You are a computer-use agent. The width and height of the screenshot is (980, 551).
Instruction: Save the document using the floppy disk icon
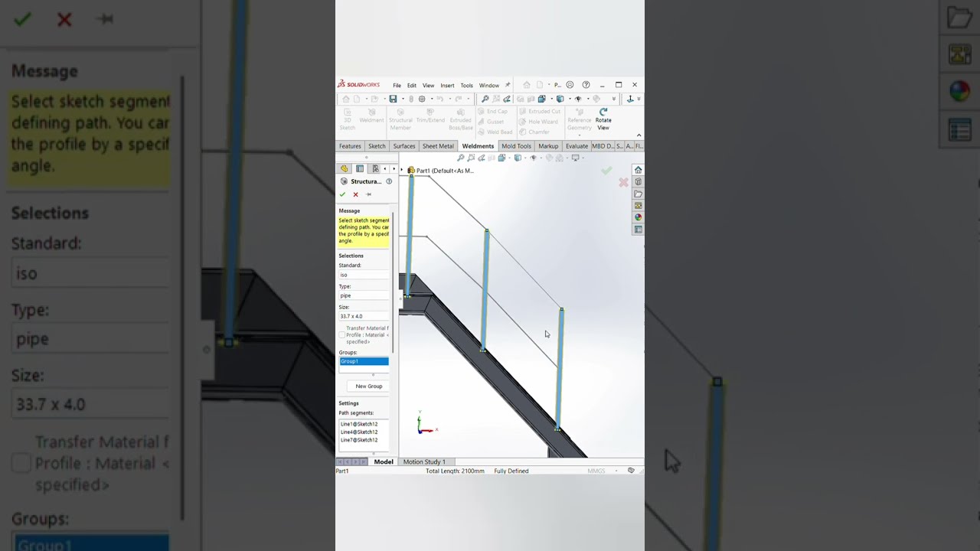click(393, 99)
